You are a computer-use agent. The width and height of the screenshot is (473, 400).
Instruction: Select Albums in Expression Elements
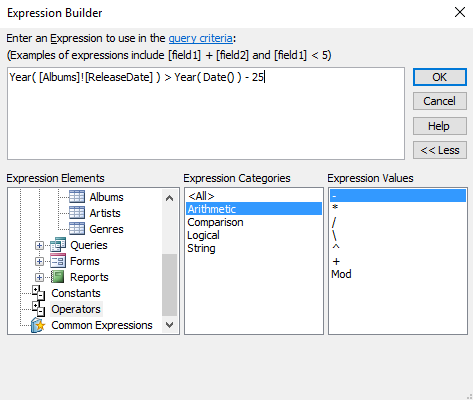pyautogui.click(x=106, y=197)
